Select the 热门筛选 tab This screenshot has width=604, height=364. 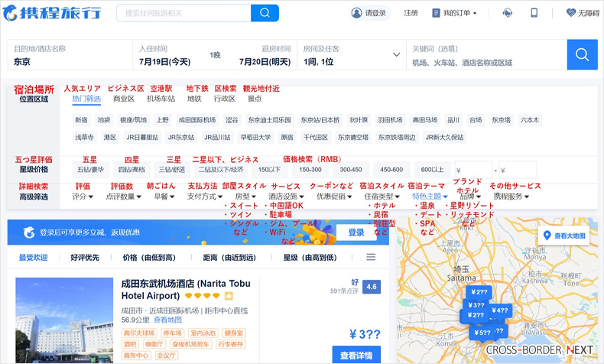tap(86, 99)
